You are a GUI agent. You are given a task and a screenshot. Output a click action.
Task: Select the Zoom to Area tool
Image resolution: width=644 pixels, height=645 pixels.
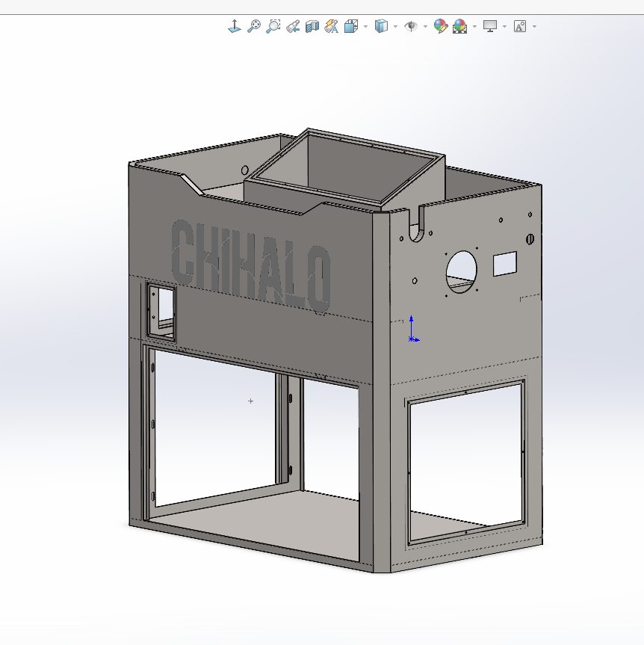coord(273,26)
